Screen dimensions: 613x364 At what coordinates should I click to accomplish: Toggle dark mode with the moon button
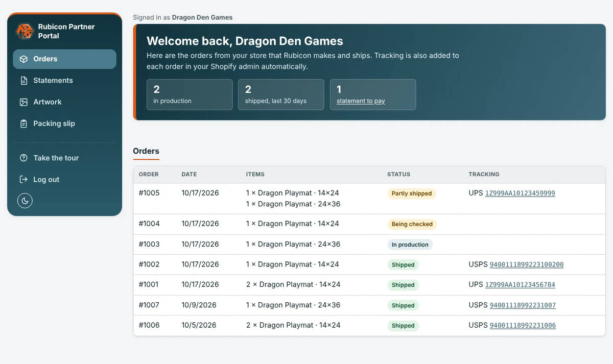point(25,201)
